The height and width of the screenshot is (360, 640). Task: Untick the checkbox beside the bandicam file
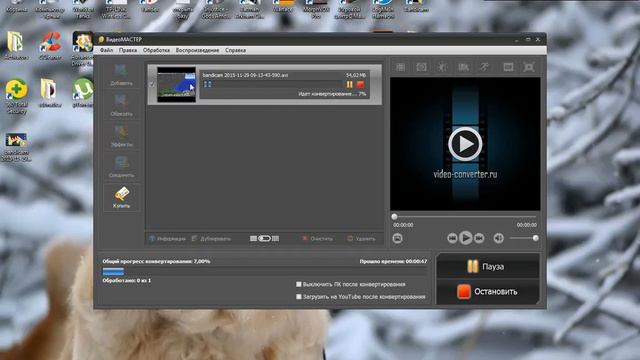(152, 84)
